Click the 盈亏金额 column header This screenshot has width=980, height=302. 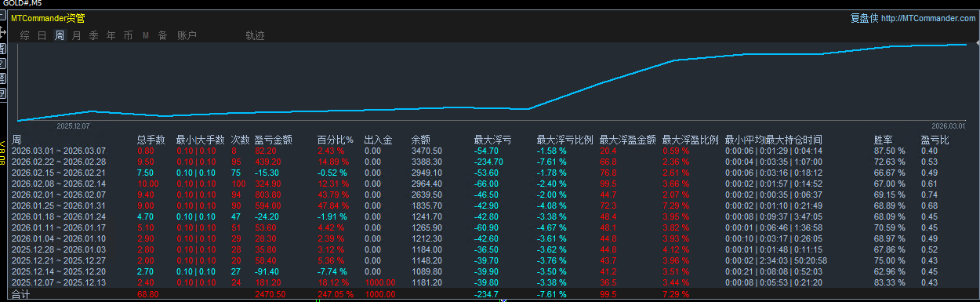click(274, 140)
